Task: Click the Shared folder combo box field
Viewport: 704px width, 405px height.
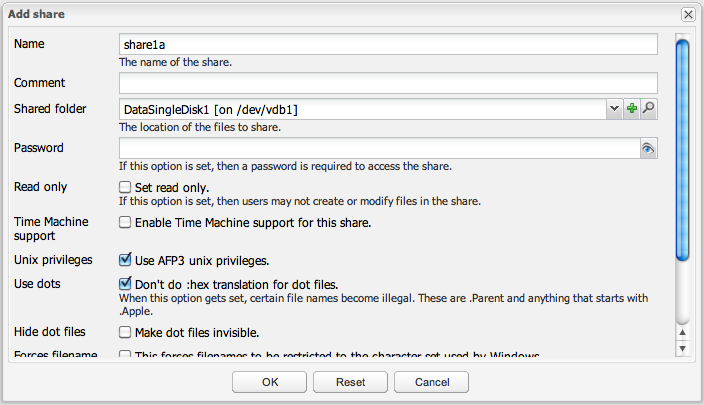Action: [362, 109]
